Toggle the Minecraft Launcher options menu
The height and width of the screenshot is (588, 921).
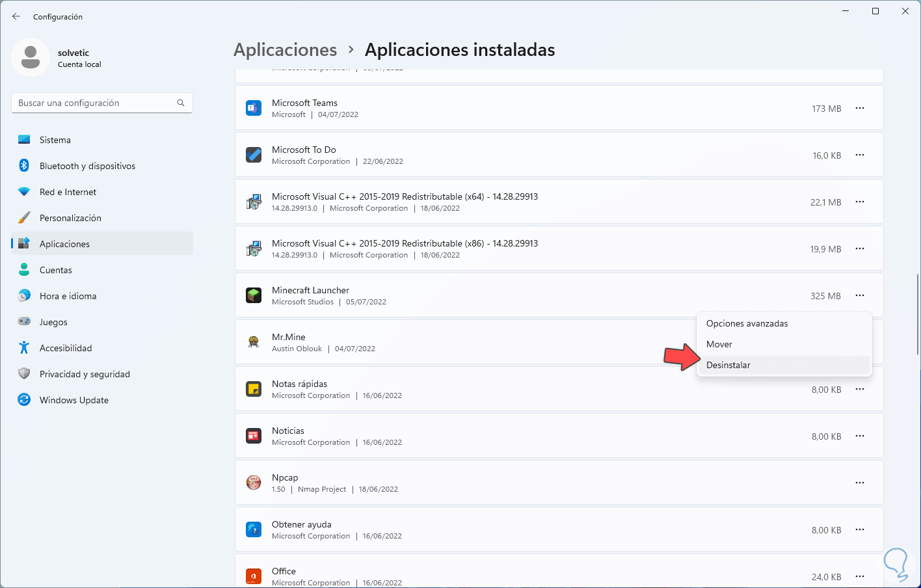tap(860, 295)
